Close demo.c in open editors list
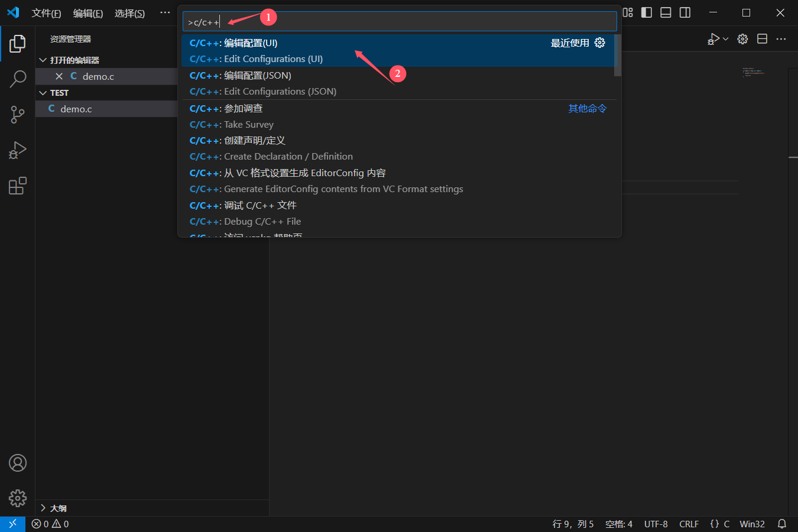This screenshot has height=532, width=798. pos(59,76)
